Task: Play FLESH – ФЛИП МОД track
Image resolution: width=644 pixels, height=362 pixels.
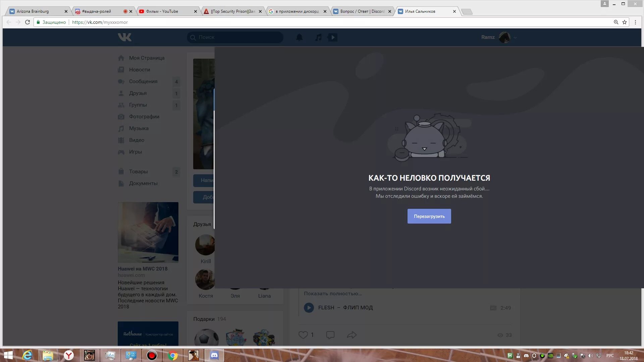Action: pyautogui.click(x=309, y=307)
